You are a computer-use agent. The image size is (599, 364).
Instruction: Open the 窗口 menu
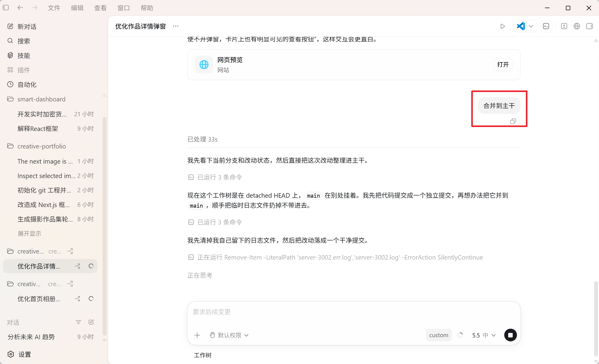click(123, 8)
